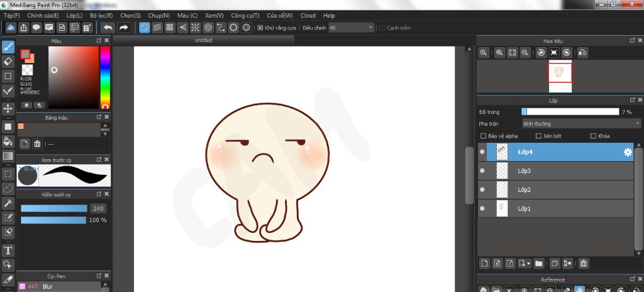Choose the Text tool
The height and width of the screenshot is (292, 644).
8,250
